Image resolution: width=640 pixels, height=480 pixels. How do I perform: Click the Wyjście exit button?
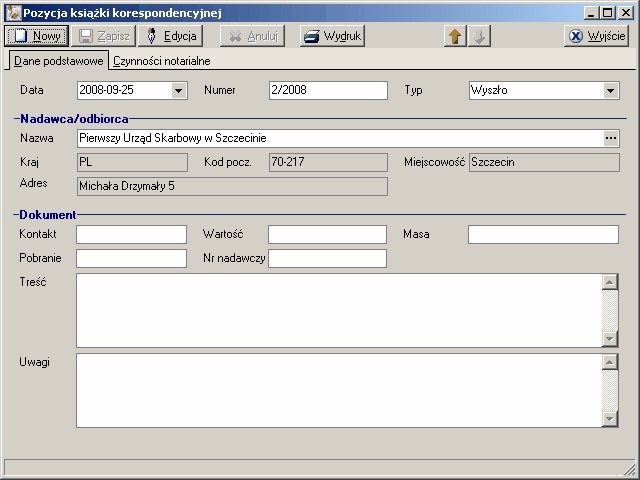[596, 36]
